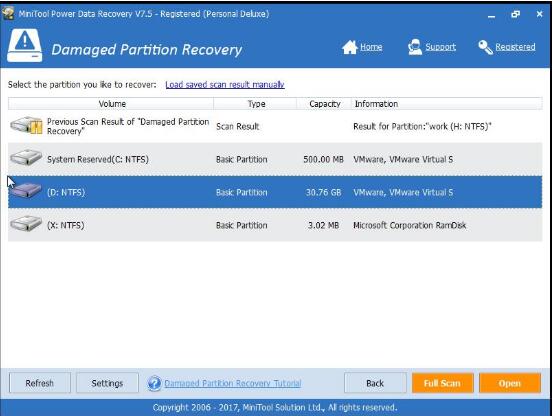Screen dimensions: 552x416
Task: Sort by the Capacity column header
Action: [x=324, y=104]
